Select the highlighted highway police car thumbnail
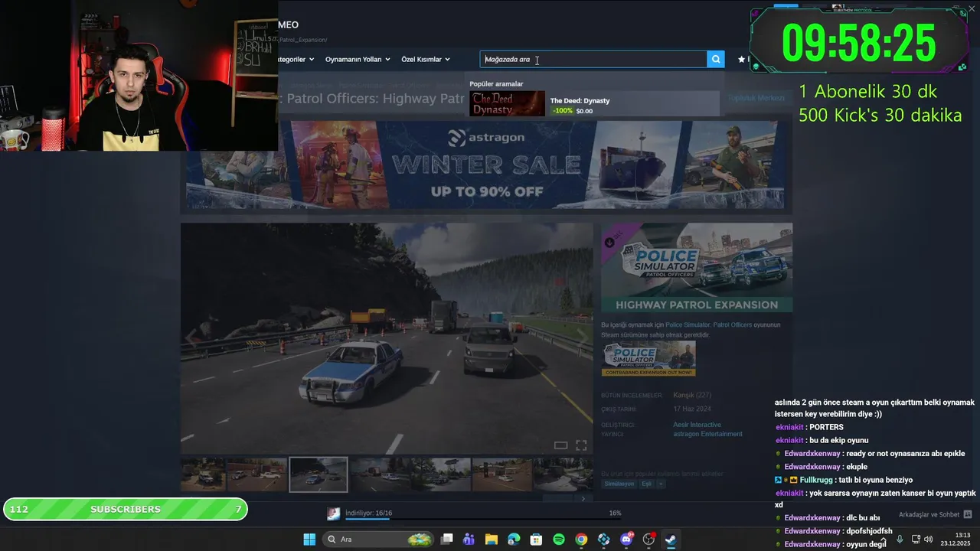Screen dimensions: 980x551 318,474
